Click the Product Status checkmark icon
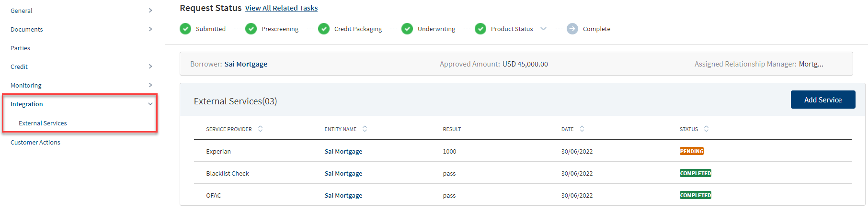The image size is (868, 223). 480,29
